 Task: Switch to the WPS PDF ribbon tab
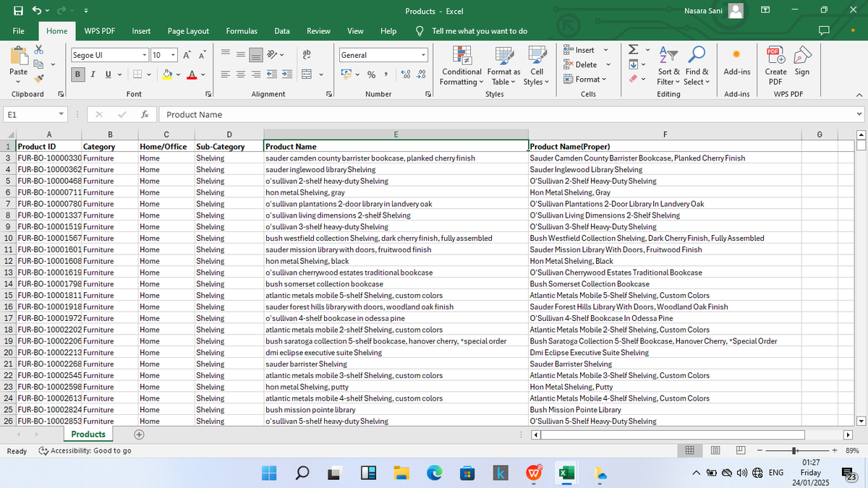click(x=100, y=31)
